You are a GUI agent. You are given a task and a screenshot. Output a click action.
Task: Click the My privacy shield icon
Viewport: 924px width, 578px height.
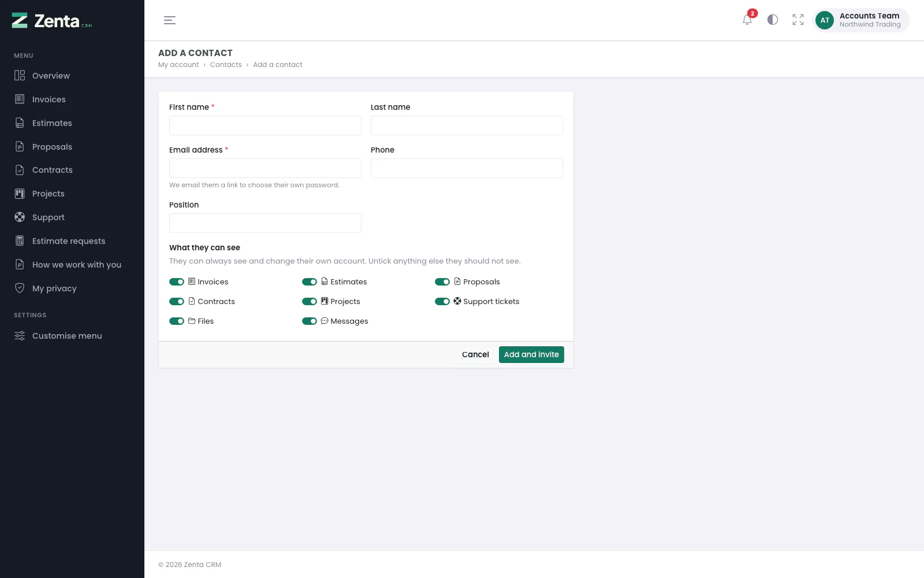pyautogui.click(x=20, y=288)
